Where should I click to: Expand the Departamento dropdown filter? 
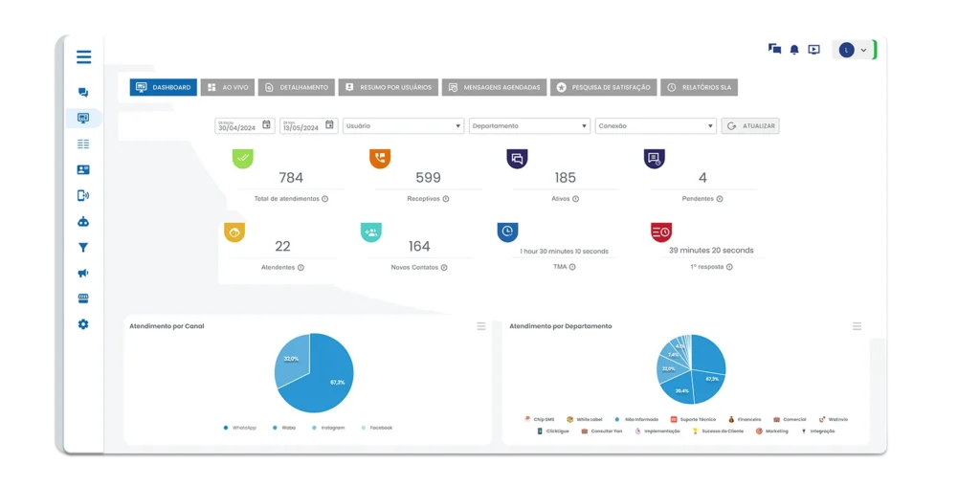coord(529,125)
